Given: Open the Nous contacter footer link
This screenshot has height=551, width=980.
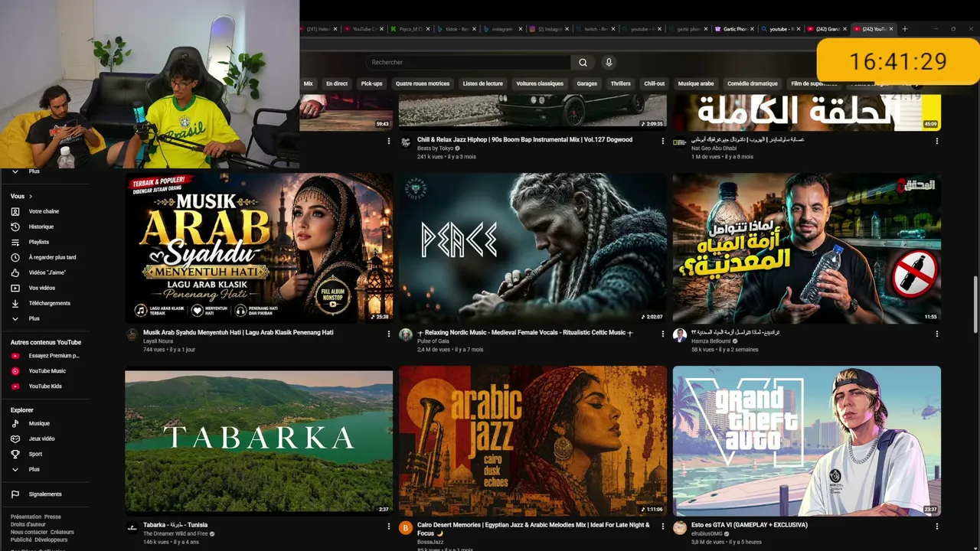Looking at the screenshot, I should tap(29, 532).
